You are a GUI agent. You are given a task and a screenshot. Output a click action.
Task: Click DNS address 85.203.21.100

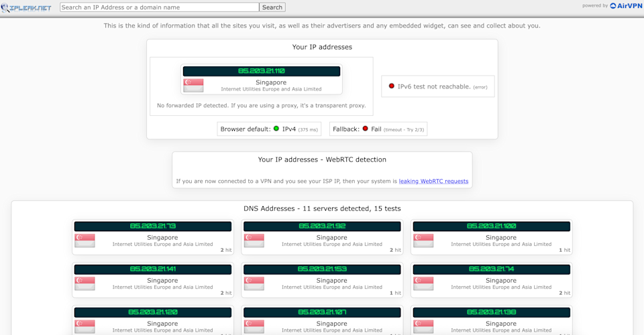492,226
